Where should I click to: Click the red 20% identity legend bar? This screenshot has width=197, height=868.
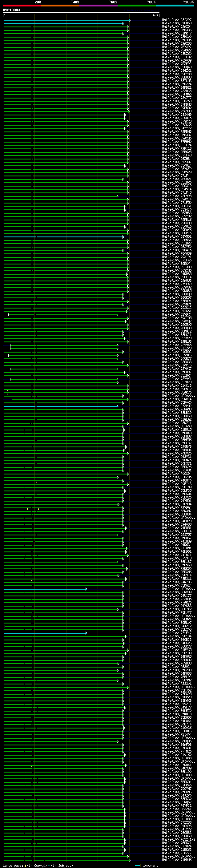(22, 6)
